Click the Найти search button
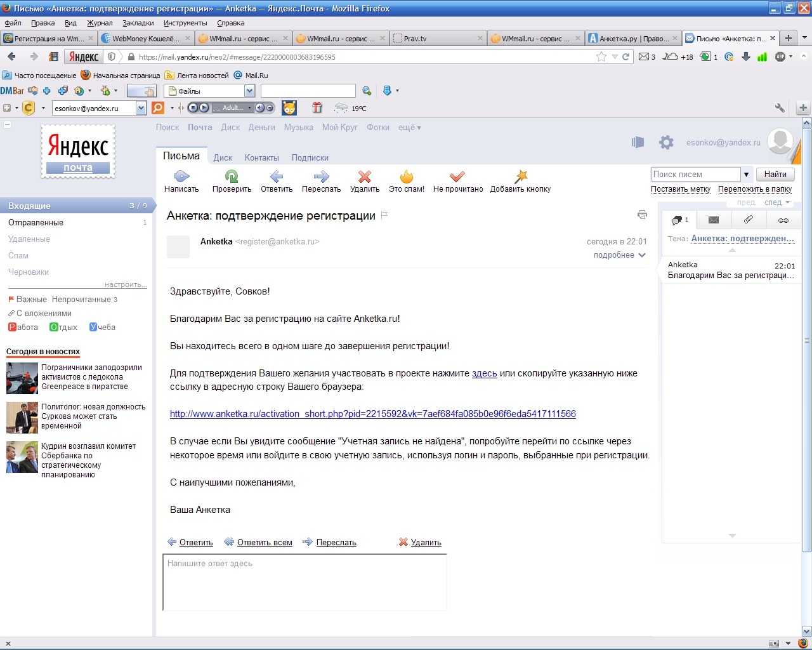 [775, 174]
